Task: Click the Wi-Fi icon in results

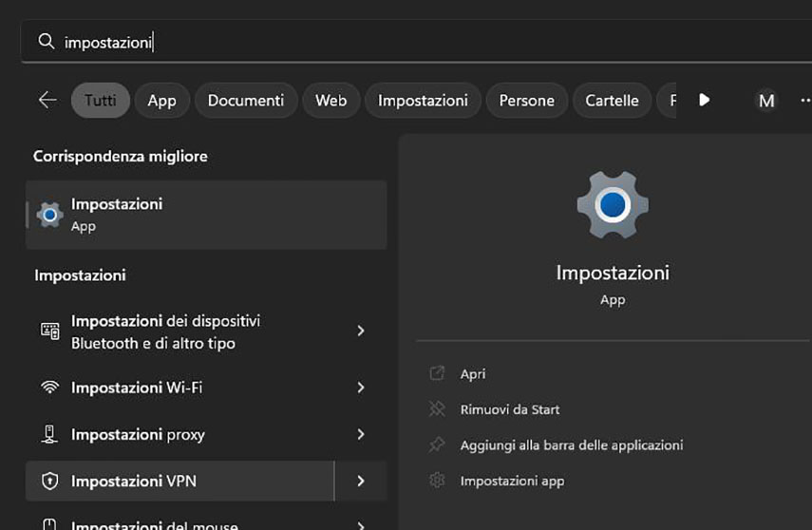Action: [x=50, y=388]
